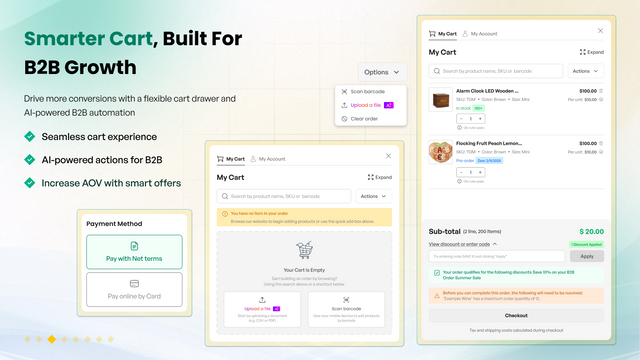Click the Apply discount button

coord(587,256)
